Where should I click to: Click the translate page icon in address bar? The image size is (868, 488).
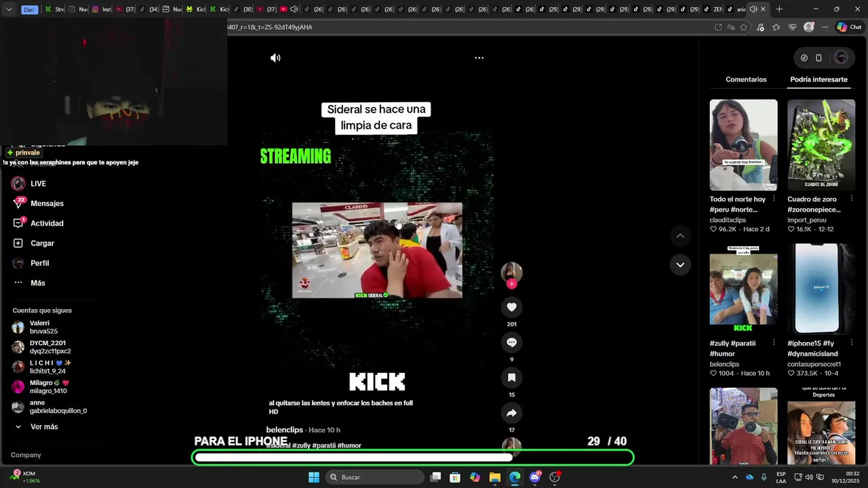pyautogui.click(x=731, y=27)
